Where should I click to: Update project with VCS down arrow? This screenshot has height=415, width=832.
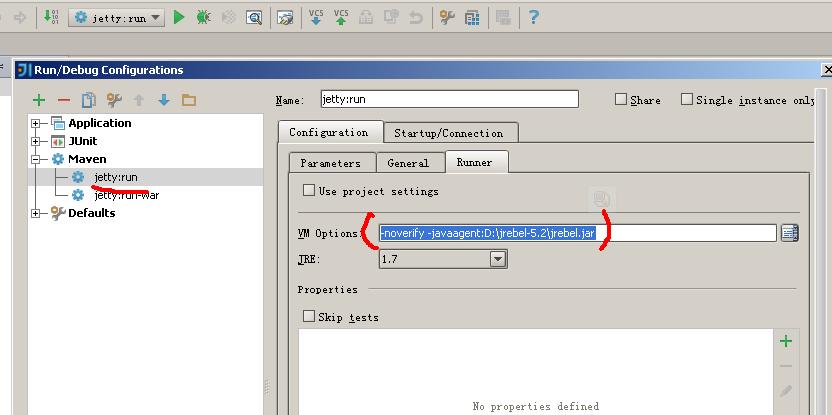click(x=316, y=17)
